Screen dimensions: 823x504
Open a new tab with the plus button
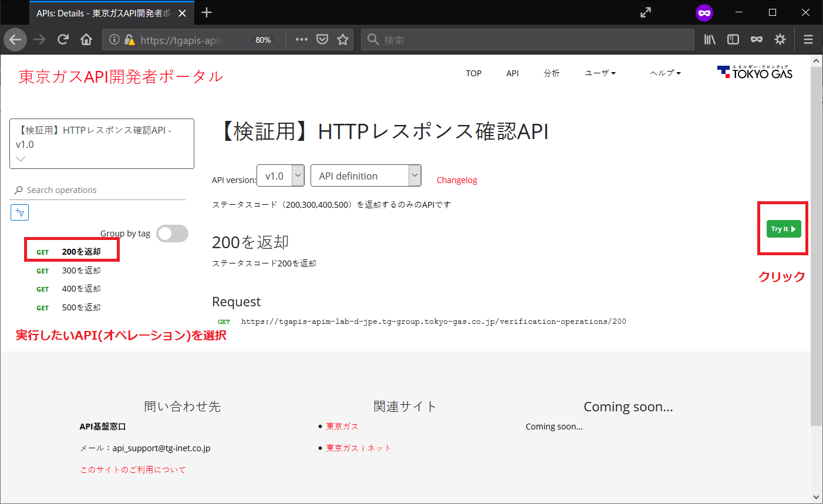[x=207, y=12]
